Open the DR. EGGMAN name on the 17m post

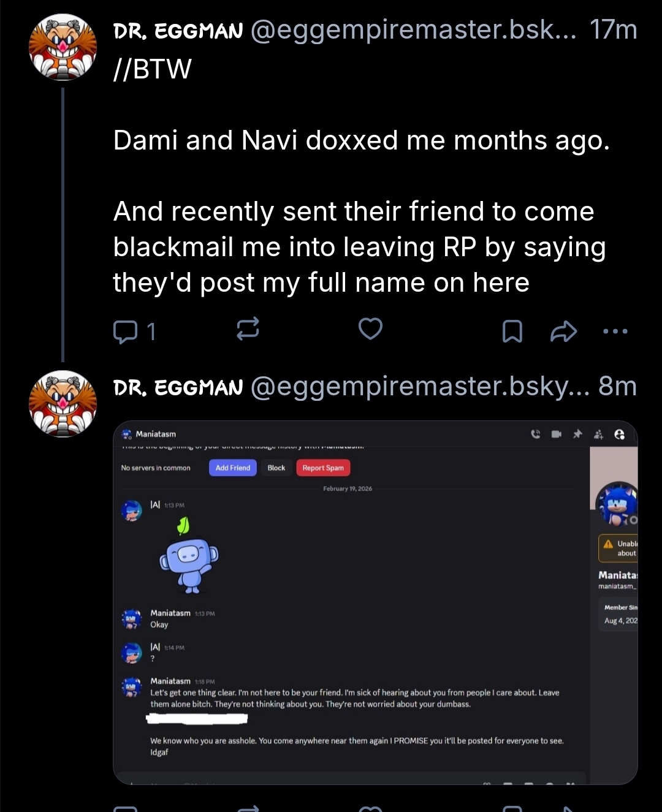(x=178, y=31)
